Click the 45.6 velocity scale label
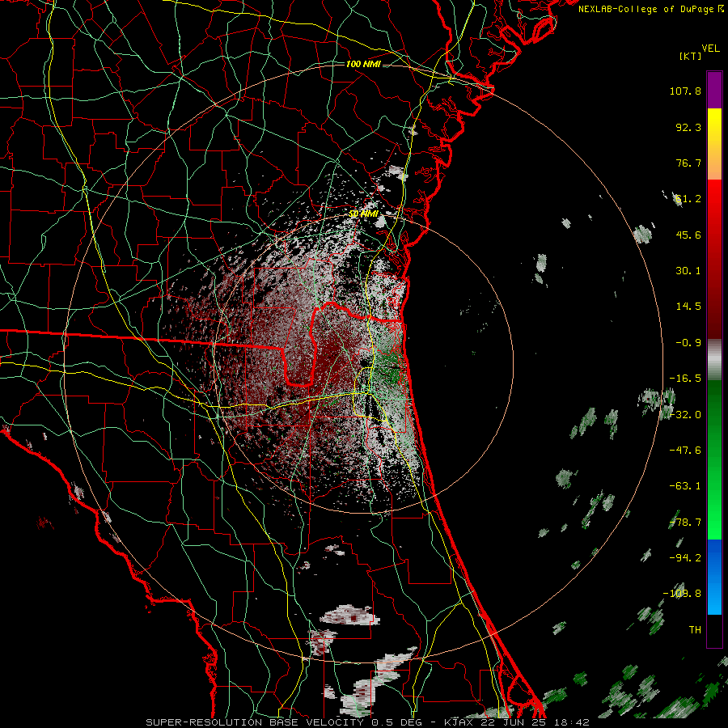728x728 pixels. pos(688,235)
